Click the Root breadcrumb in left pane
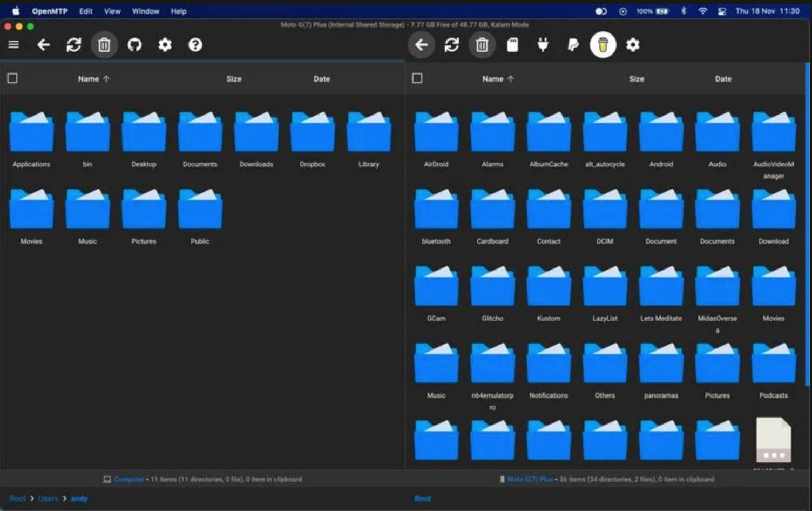This screenshot has height=511, width=812. [17, 499]
